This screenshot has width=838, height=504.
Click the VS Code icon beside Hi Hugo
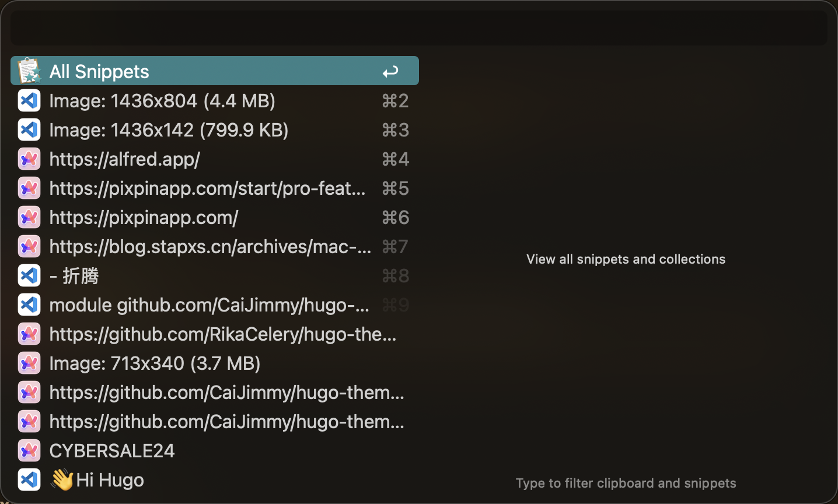click(x=29, y=480)
